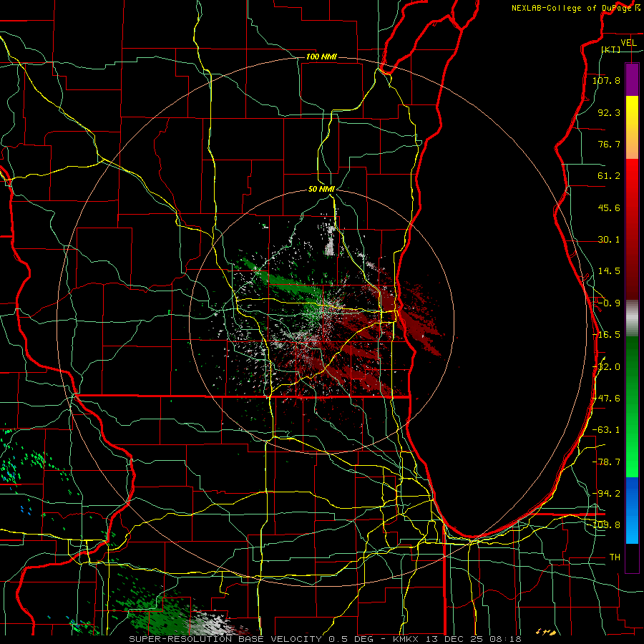Click the -94.2 velocity scale value
Viewport: 644px width, 644px height.
click(x=606, y=494)
